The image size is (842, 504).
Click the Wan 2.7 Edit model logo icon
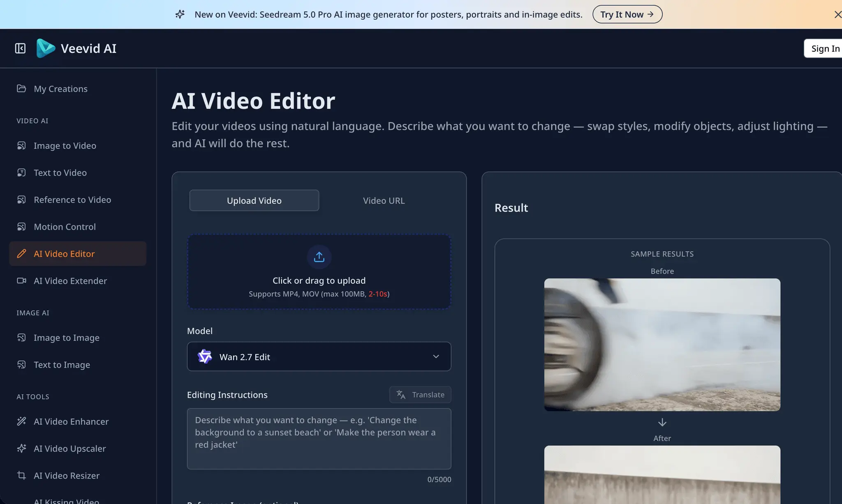205,357
